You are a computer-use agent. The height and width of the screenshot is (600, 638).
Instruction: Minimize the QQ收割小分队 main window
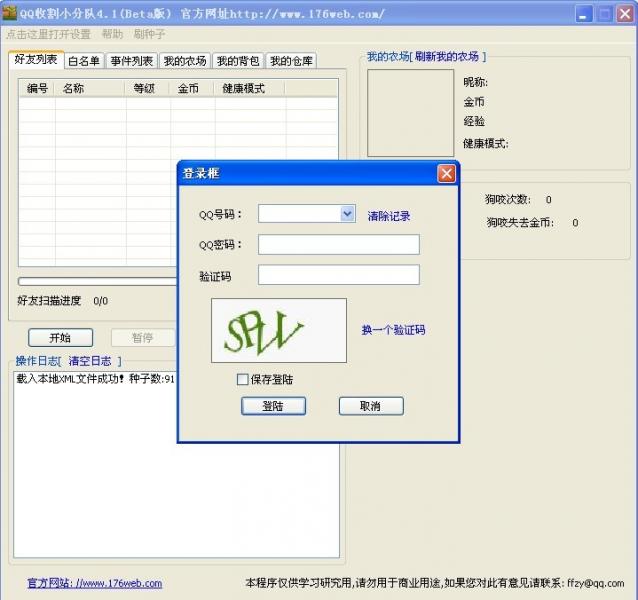[x=584, y=14]
